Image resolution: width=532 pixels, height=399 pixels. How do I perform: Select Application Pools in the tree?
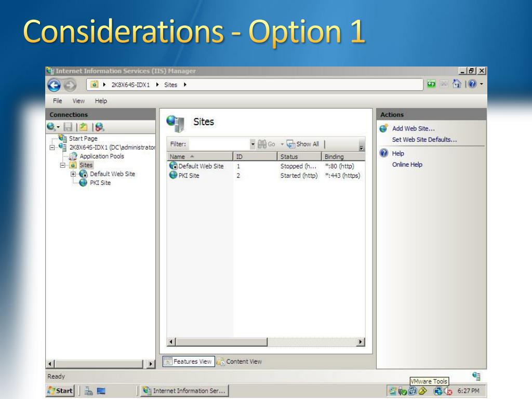102,156
